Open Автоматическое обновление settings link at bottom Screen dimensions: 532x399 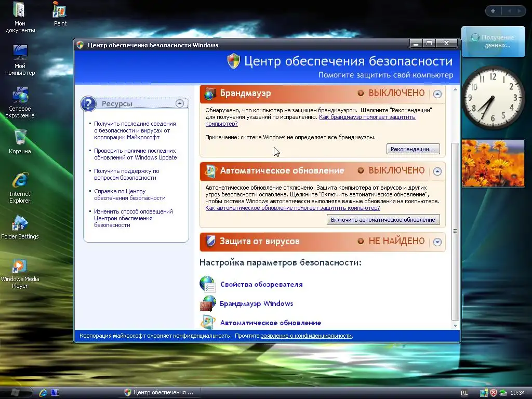[270, 323]
